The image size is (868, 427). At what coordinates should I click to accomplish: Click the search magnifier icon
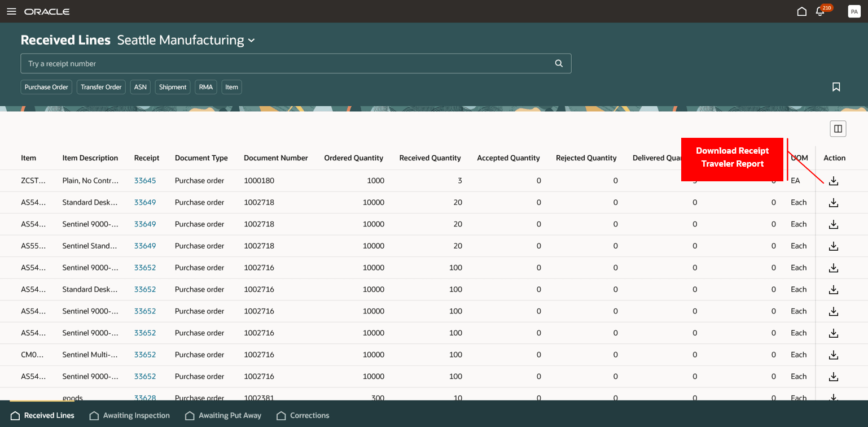[x=559, y=63]
